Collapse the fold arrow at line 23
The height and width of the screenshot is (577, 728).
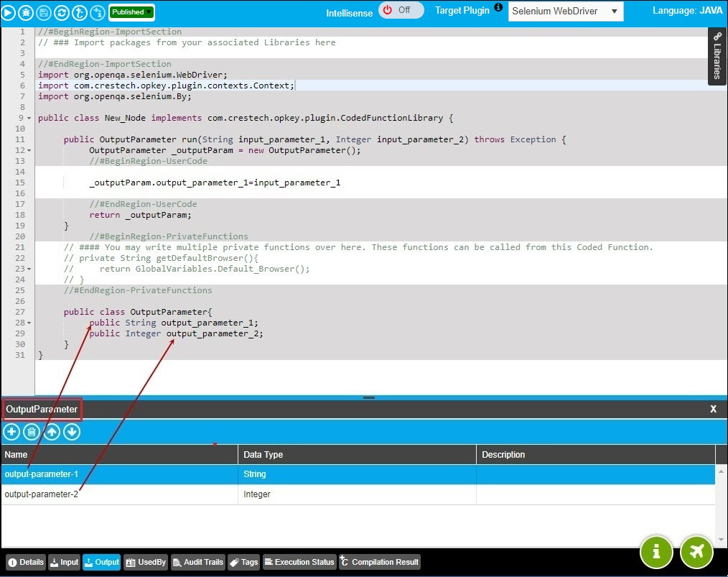[x=29, y=269]
